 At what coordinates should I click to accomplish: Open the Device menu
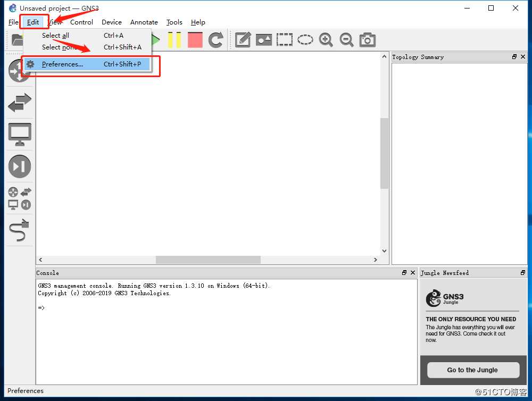tap(112, 22)
